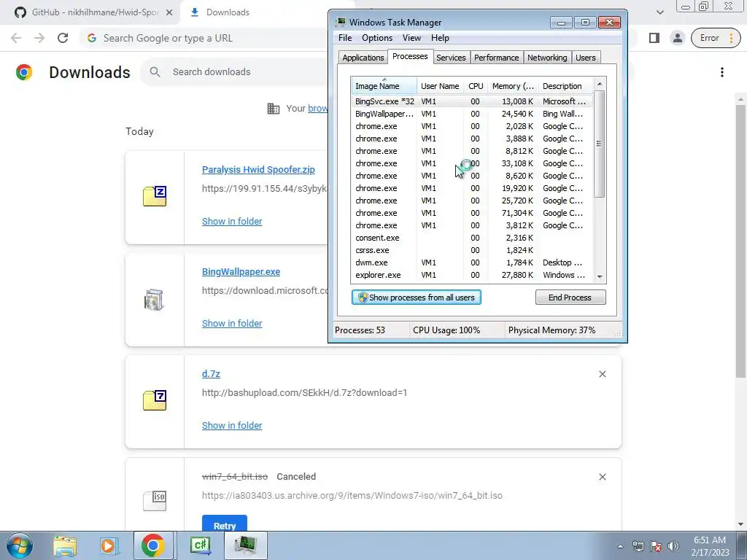Sort by CPU column header
This screenshot has height=560, width=747.
(x=476, y=86)
